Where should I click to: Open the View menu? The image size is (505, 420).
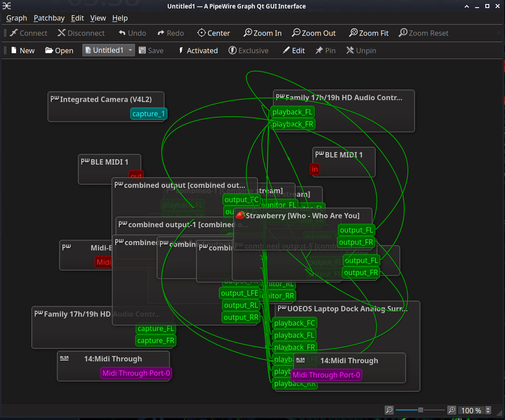click(x=98, y=18)
